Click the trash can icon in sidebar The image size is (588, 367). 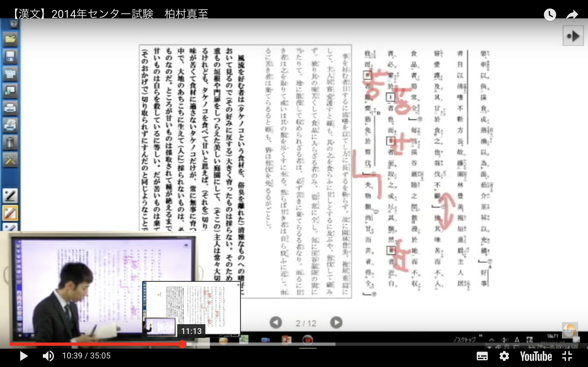10,142
